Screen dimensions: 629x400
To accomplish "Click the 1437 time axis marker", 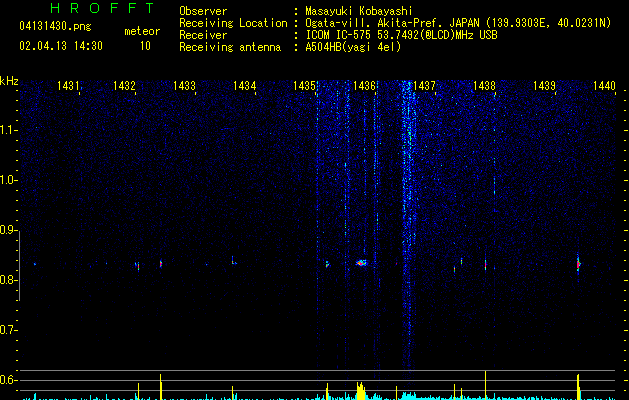I will click(x=424, y=86).
